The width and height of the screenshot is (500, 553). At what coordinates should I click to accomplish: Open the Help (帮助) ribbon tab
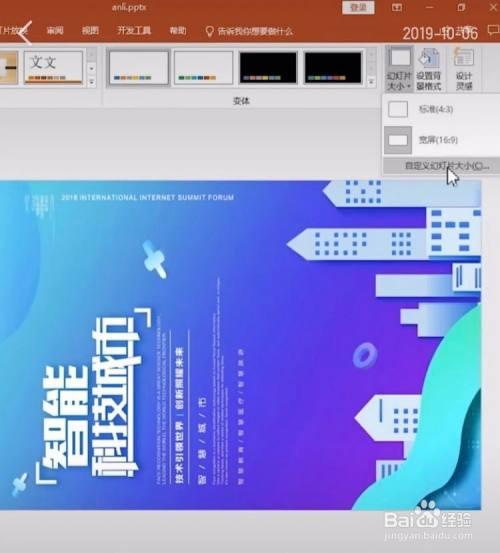click(x=178, y=31)
